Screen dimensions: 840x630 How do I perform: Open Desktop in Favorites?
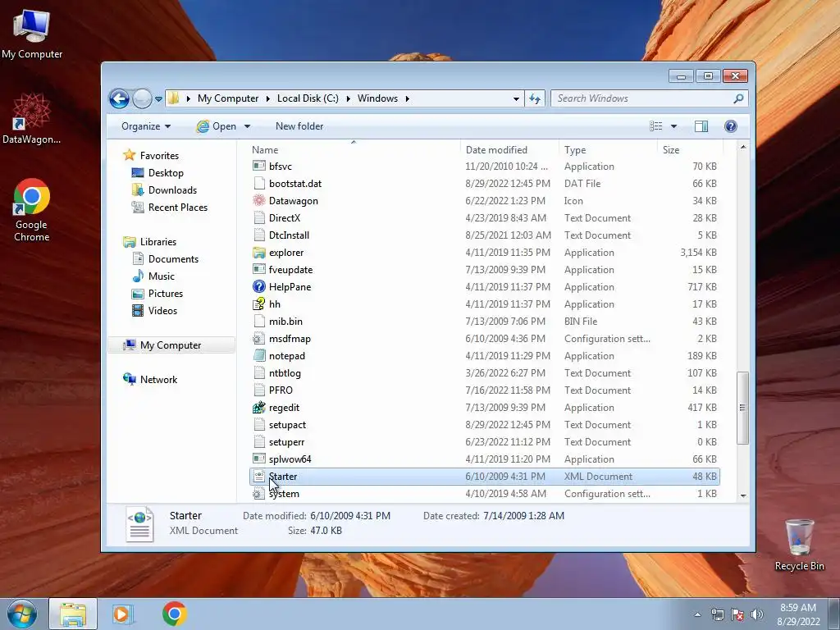[x=166, y=173]
